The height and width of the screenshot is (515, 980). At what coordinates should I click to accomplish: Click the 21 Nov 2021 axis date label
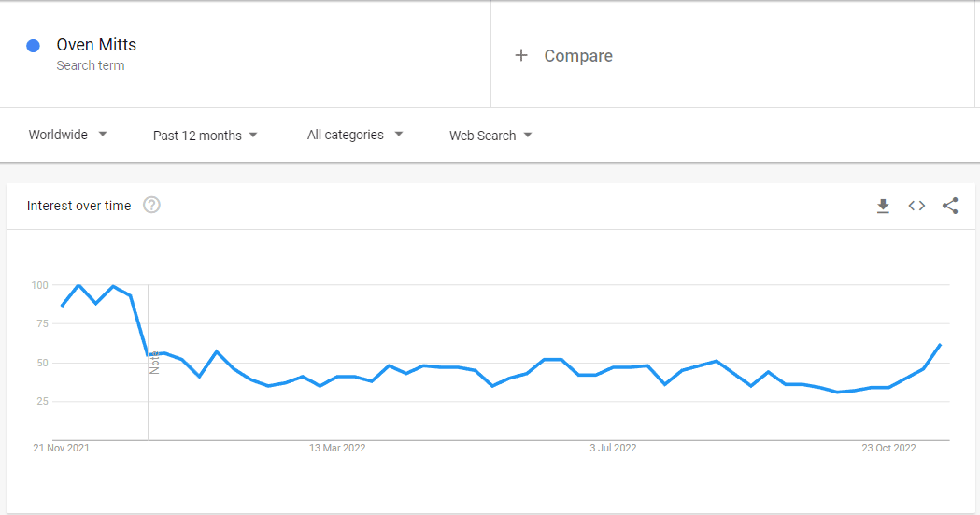click(x=62, y=448)
